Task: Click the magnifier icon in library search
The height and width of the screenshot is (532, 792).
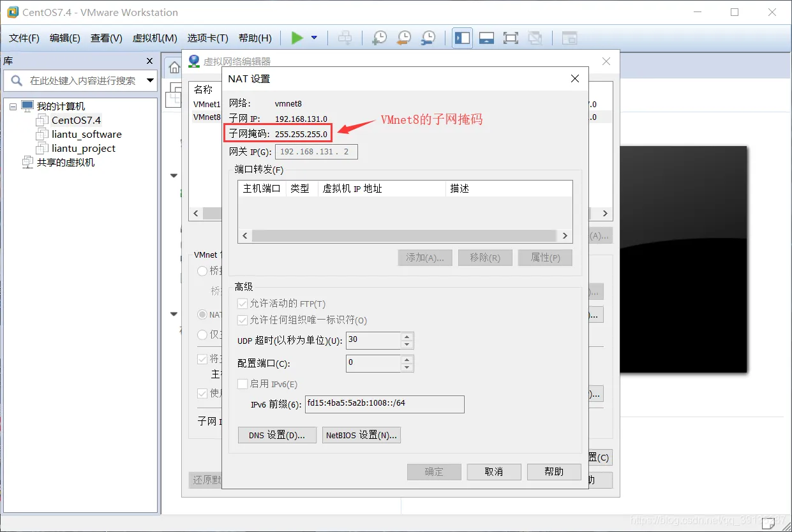Action: coord(15,82)
